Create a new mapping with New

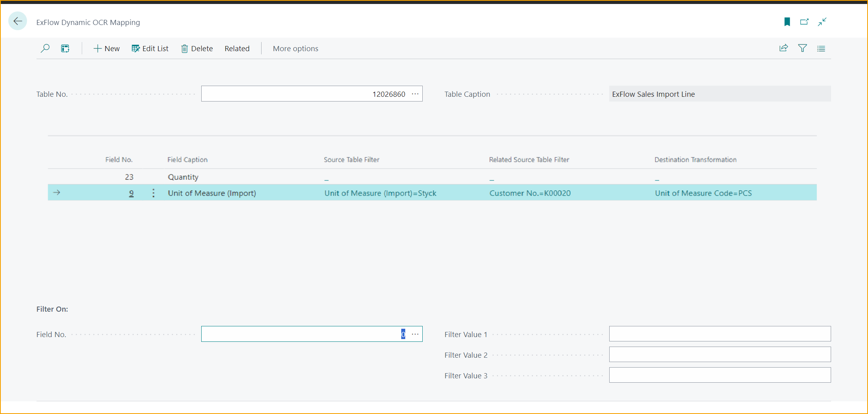106,48
